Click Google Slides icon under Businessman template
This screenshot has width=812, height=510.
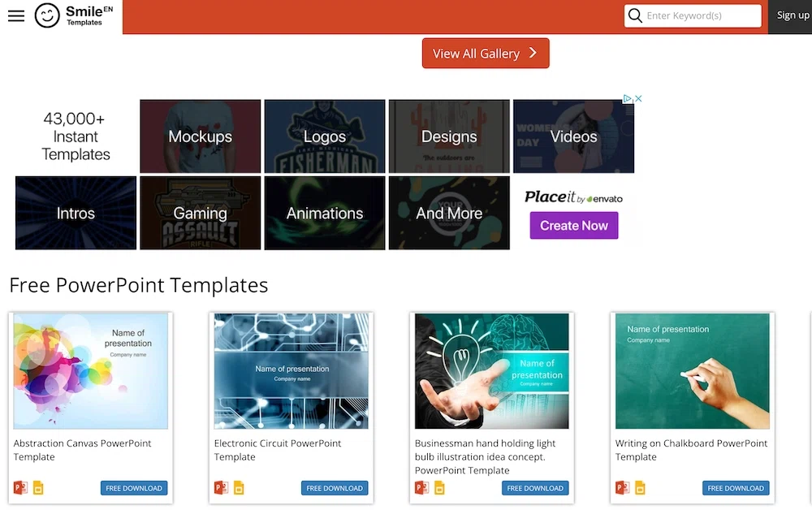click(x=439, y=488)
